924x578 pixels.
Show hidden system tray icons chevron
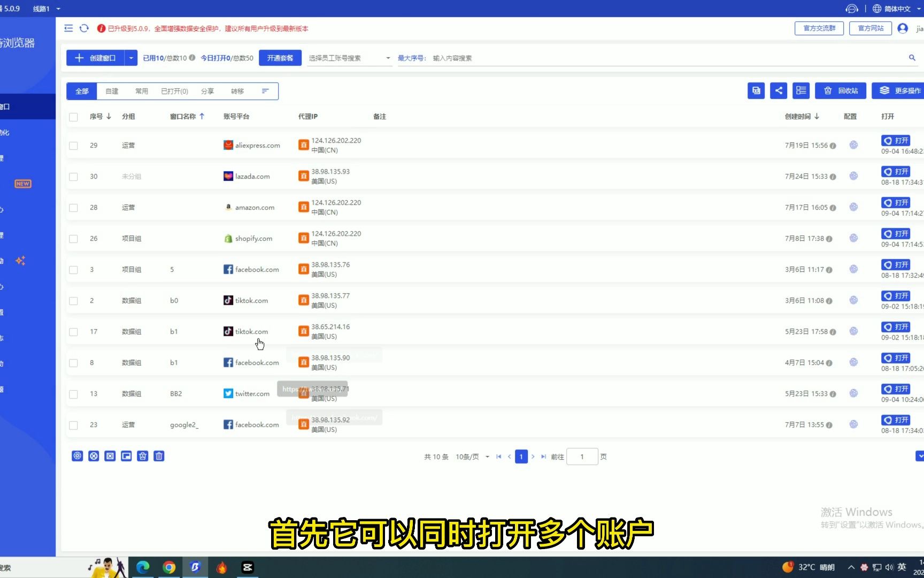coord(851,567)
